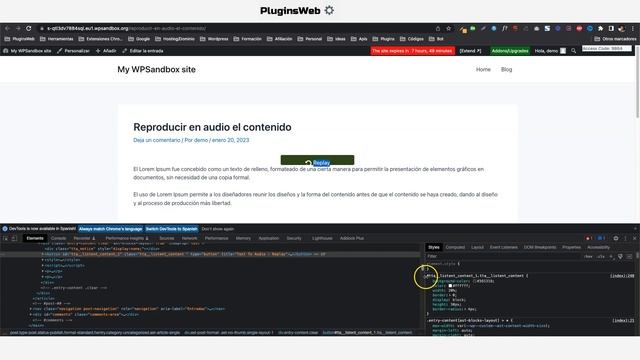The width and height of the screenshot is (640, 360).
Task: Open the Lighthouse tab
Action: click(322, 238)
